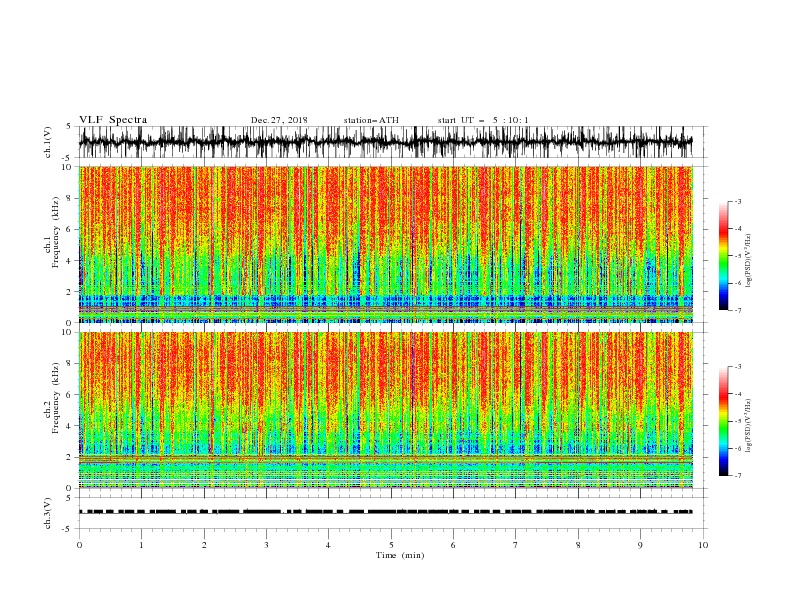This screenshot has height=612, width=792.
Task: Click the time axis tick label 1
Action: [141, 545]
